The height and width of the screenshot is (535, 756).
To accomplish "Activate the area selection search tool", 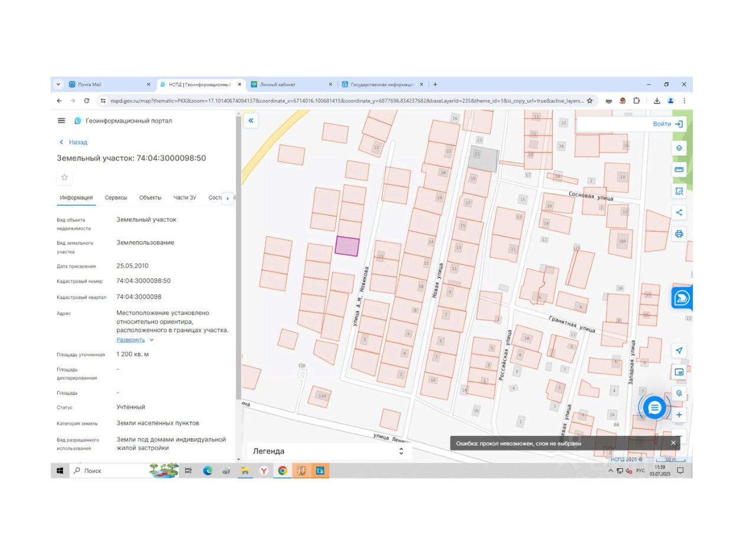I will click(679, 191).
